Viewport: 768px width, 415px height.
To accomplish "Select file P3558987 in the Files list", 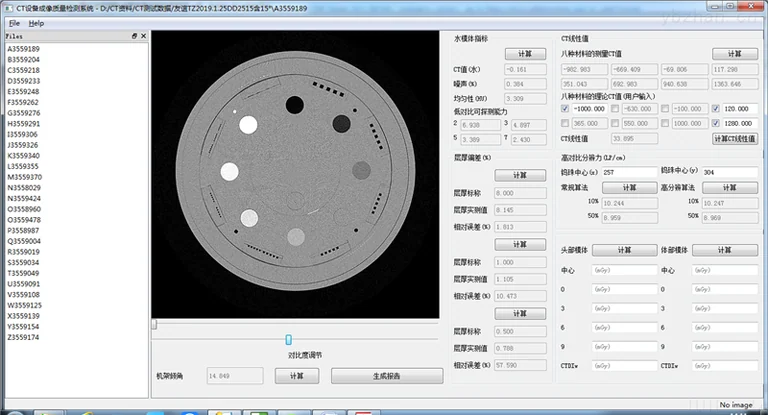I will [x=24, y=231].
